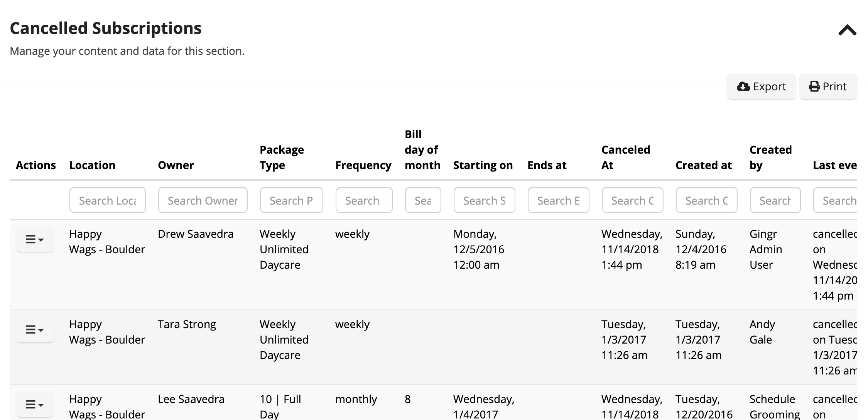Click the Created at column header

coord(703,165)
